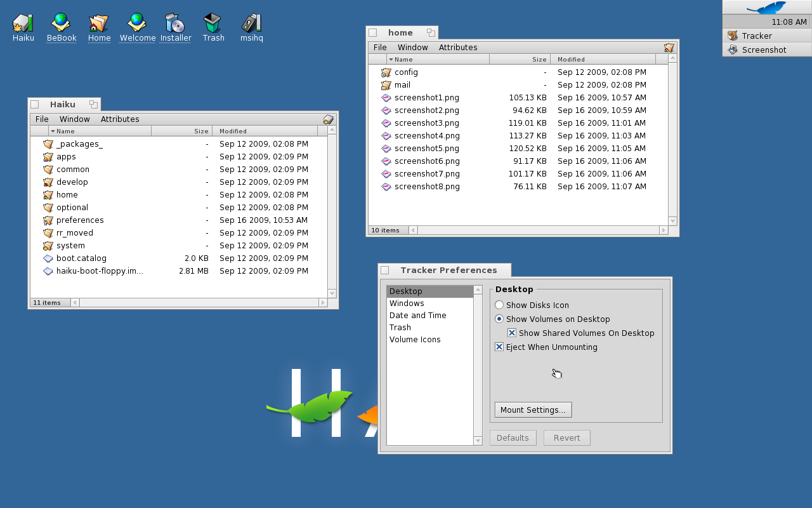
Task: Click the screenshot1.png file icon
Action: 386,98
